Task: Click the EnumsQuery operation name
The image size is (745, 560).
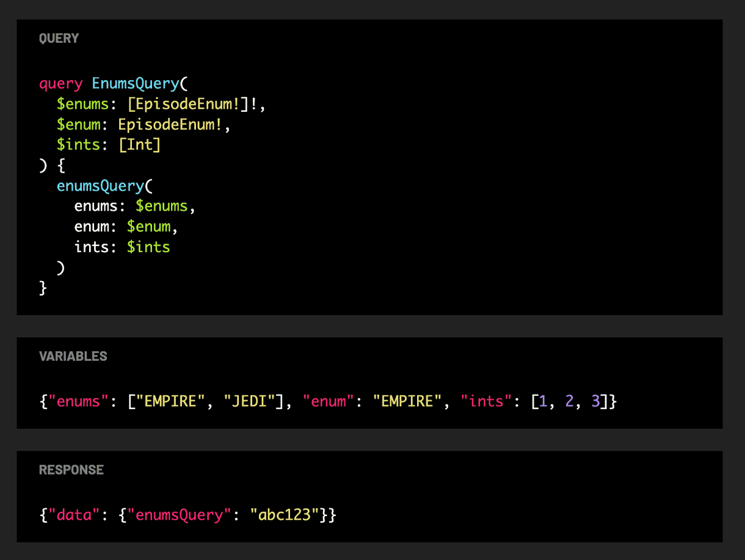Action: point(134,83)
